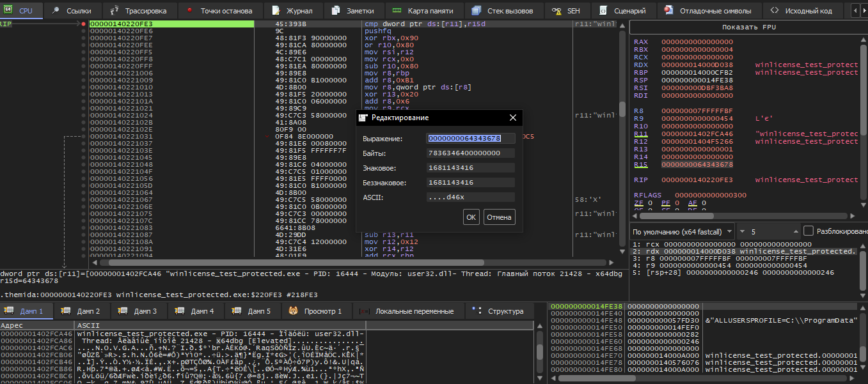Viewport: 868px width, 384px height.
Task: Select the R15 register value 0000000064343678
Action: (697, 165)
